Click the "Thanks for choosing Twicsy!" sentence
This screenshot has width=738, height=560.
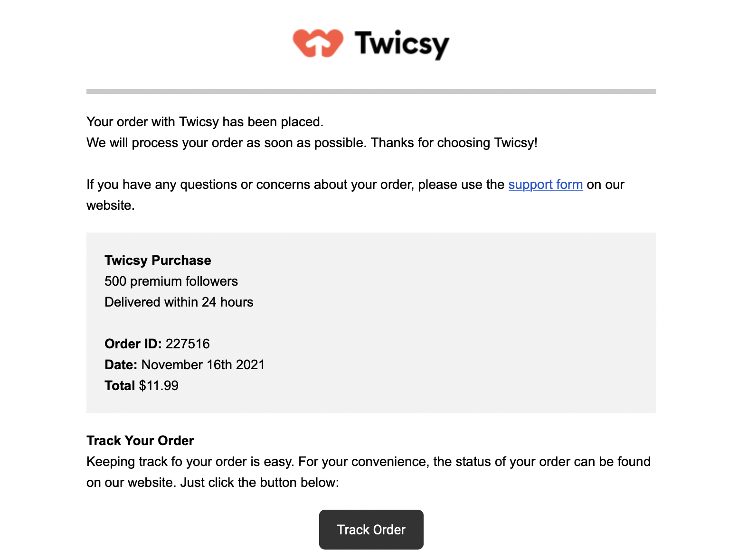[x=454, y=143]
